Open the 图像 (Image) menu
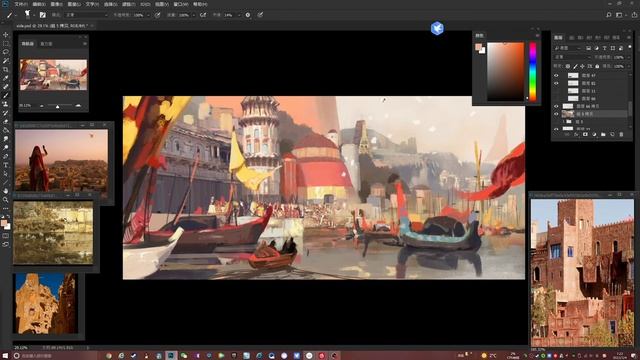 click(56, 4)
